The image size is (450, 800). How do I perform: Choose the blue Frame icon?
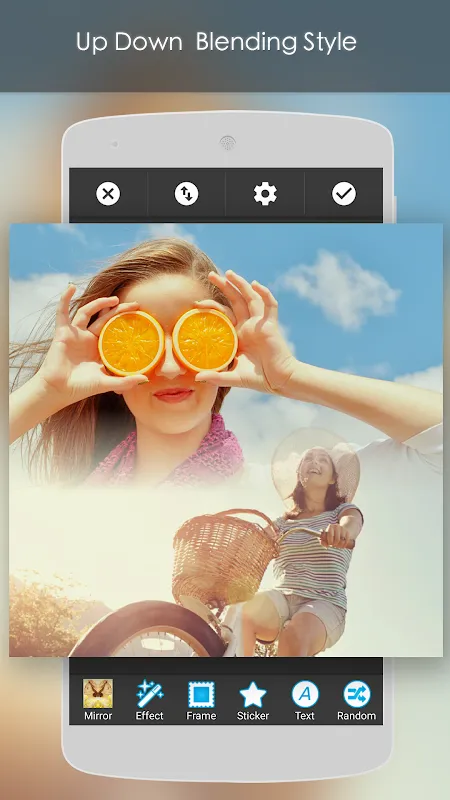click(x=201, y=694)
